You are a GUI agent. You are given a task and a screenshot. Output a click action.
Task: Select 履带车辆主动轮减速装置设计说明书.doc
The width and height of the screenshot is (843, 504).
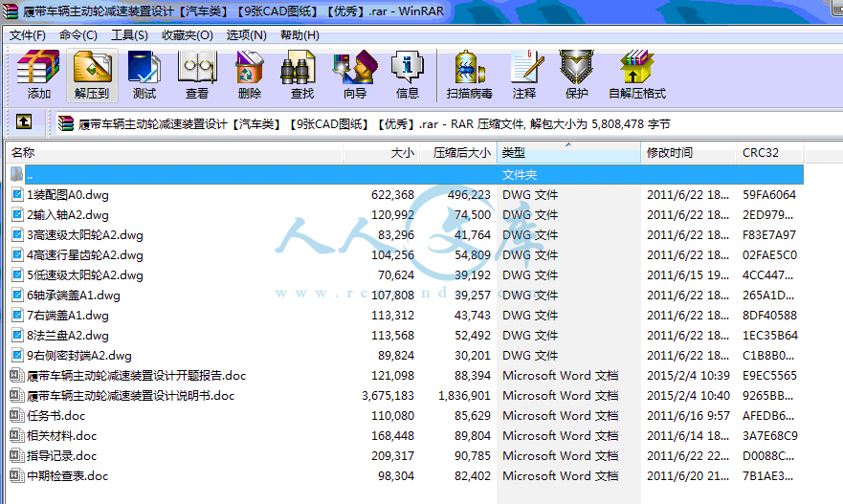click(131, 396)
